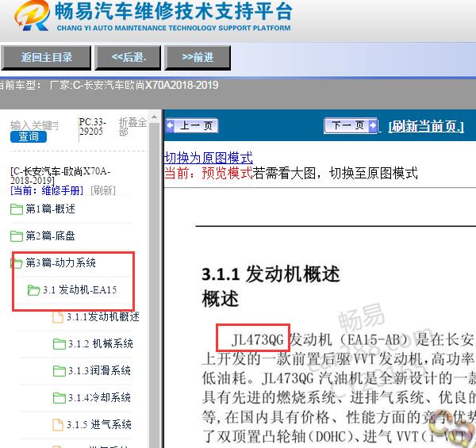Collapse the 3.1 发动机-EA15 tree entry

click(x=79, y=289)
